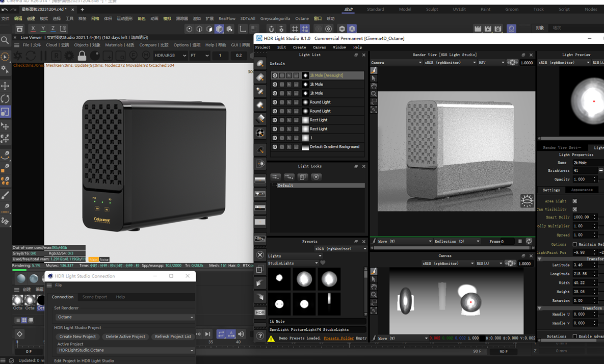This screenshot has height=364, width=604.
Task: Click the Render View horizontal frame scrollbar
Action: click(x=452, y=248)
